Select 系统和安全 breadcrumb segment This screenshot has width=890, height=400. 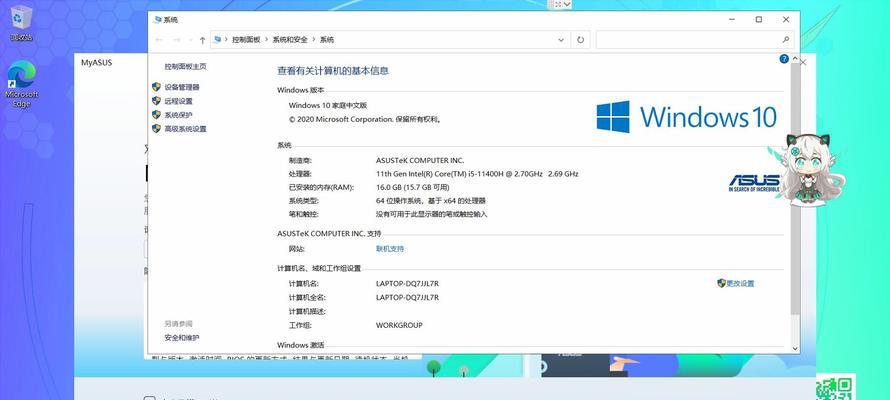point(290,40)
